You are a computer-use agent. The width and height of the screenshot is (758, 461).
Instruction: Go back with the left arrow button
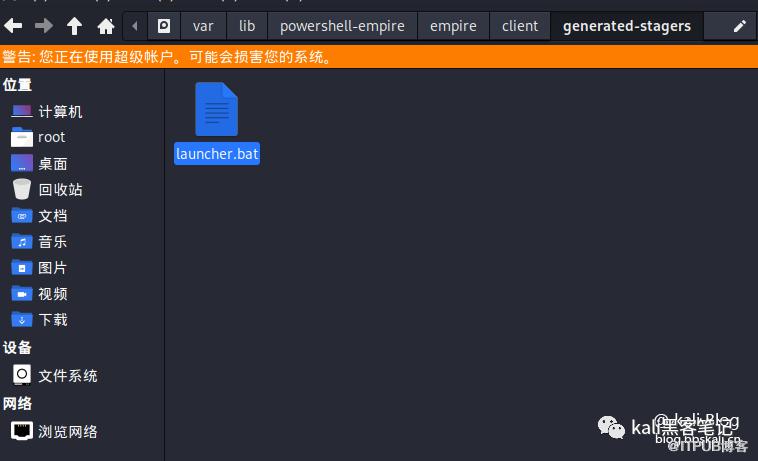[13, 26]
